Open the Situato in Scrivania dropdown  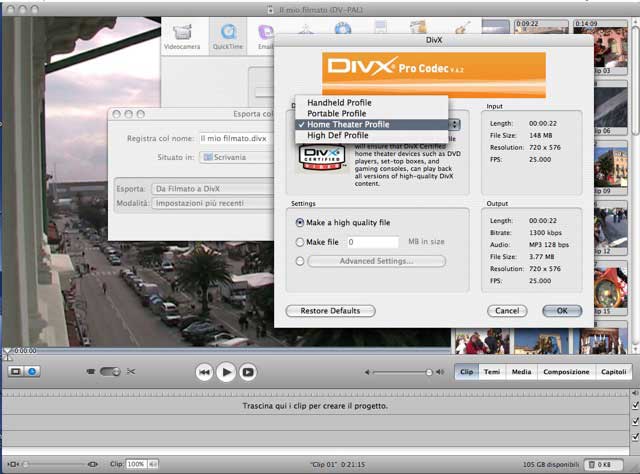(x=236, y=157)
